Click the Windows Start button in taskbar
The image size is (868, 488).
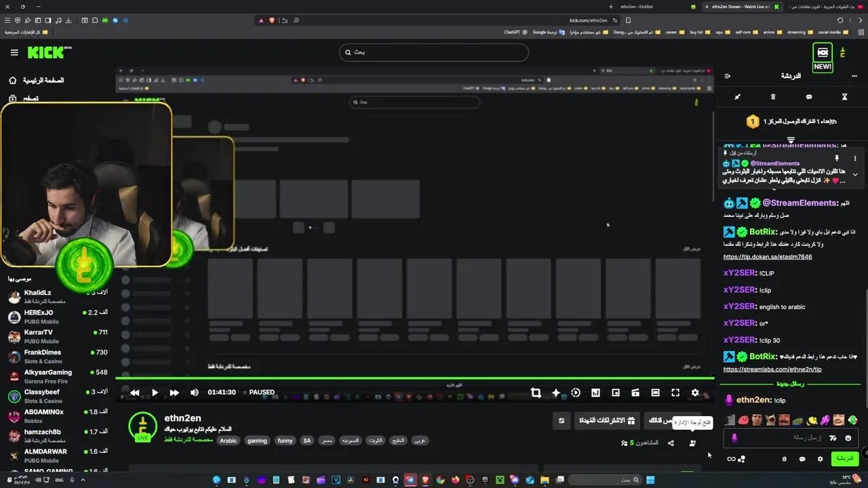tap(650, 480)
